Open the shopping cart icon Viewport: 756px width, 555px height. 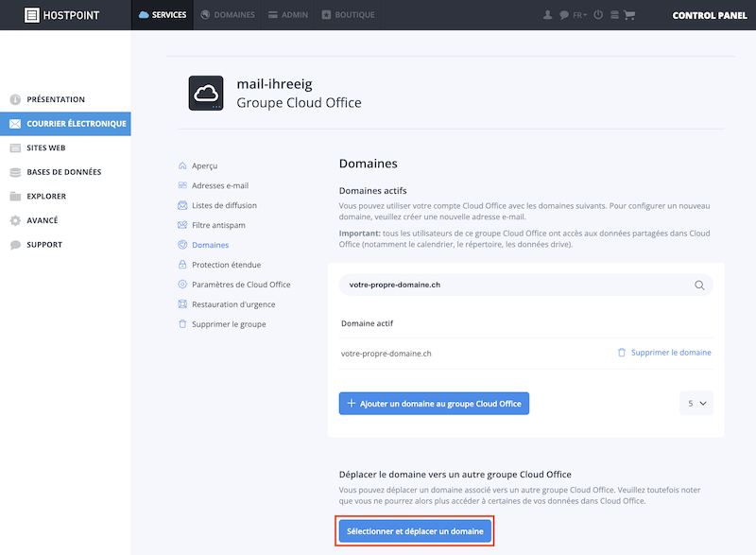tap(629, 15)
